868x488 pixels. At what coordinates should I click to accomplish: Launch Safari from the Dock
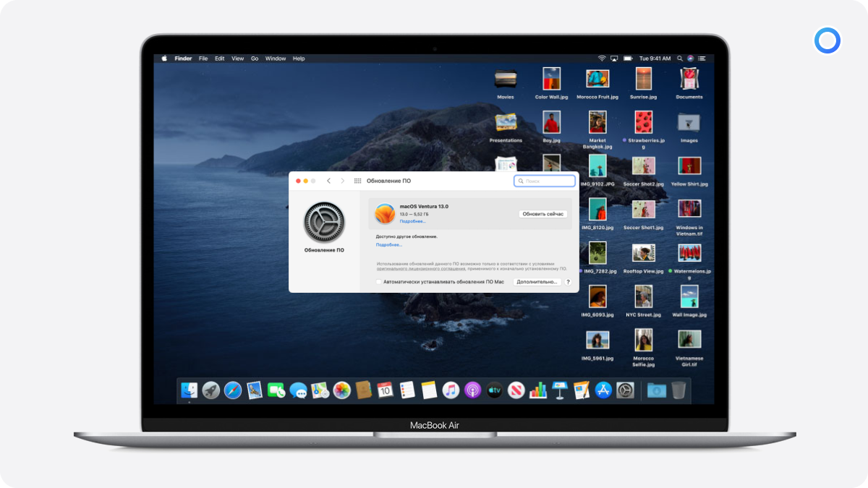coord(233,390)
